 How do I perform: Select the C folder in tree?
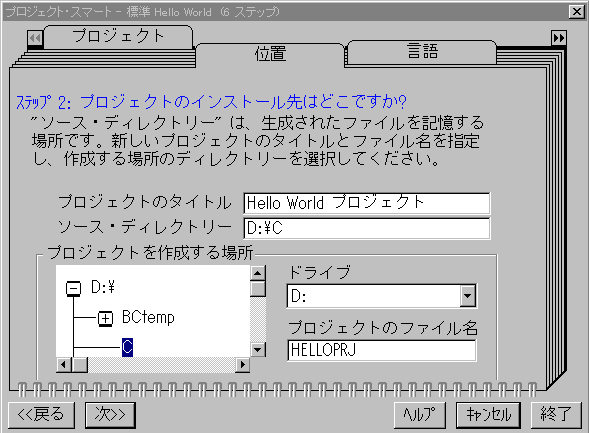point(127,347)
